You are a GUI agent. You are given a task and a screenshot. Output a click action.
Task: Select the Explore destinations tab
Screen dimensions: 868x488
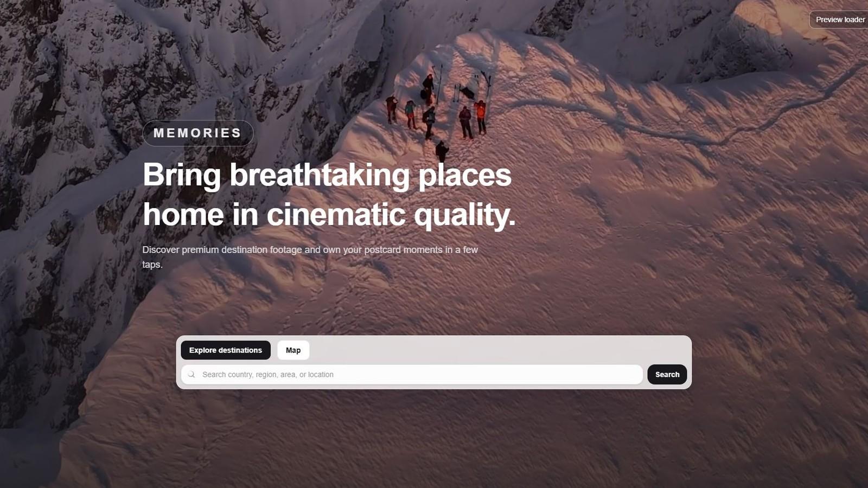(225, 350)
